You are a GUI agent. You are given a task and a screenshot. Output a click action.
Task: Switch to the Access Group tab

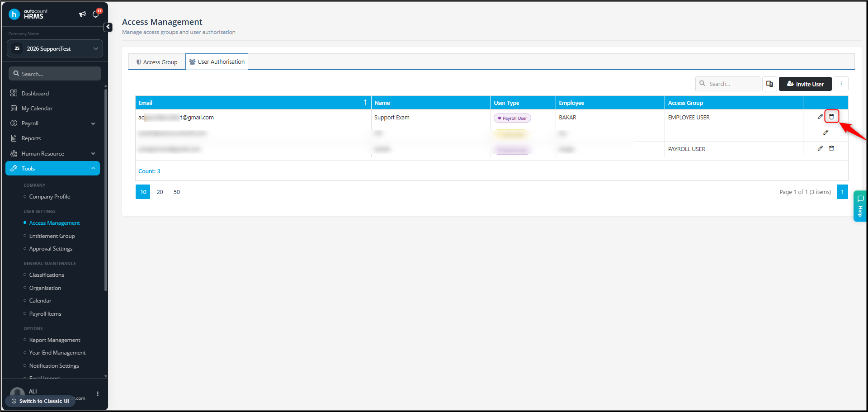click(157, 62)
